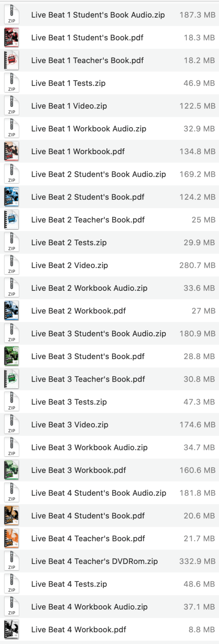This screenshot has height=644, width=219.
Task: Select the Live Beat 2 Student's Book cover thumbnail
Action: click(11, 197)
